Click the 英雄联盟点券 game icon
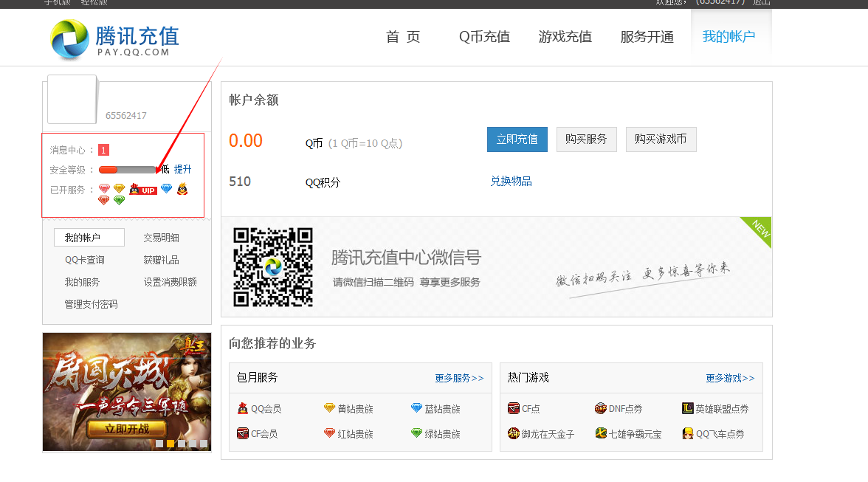 (688, 408)
